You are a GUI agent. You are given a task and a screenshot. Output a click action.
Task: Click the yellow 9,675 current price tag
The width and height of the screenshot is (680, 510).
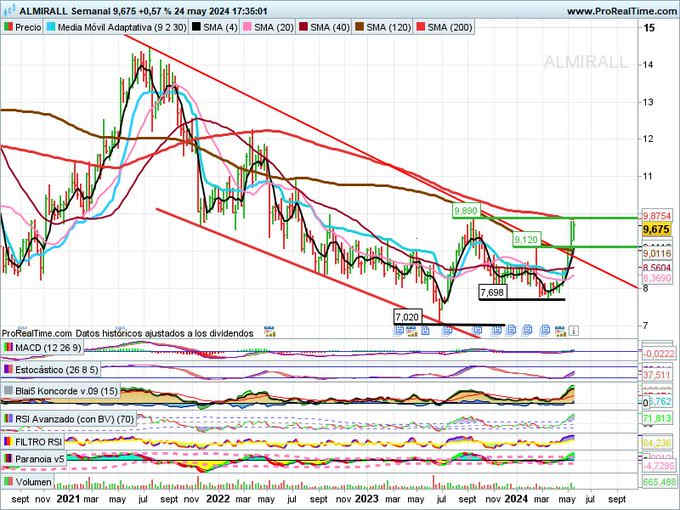click(x=657, y=229)
